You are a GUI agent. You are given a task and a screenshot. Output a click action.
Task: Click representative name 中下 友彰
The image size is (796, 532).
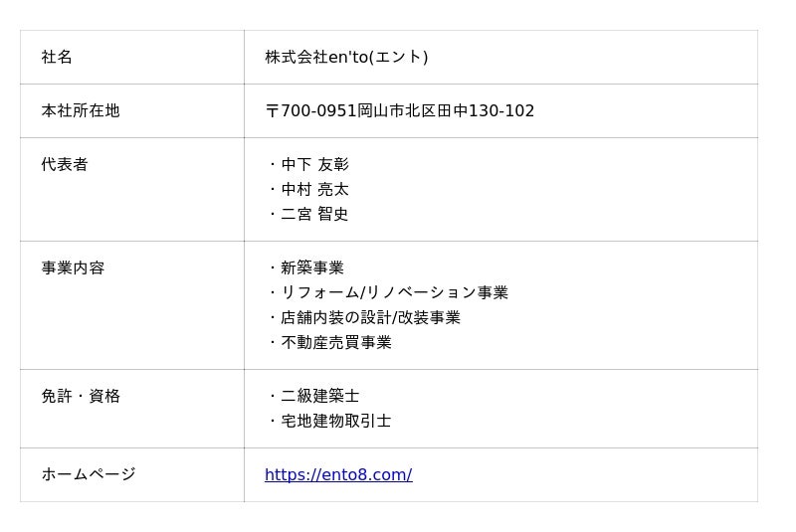click(314, 165)
